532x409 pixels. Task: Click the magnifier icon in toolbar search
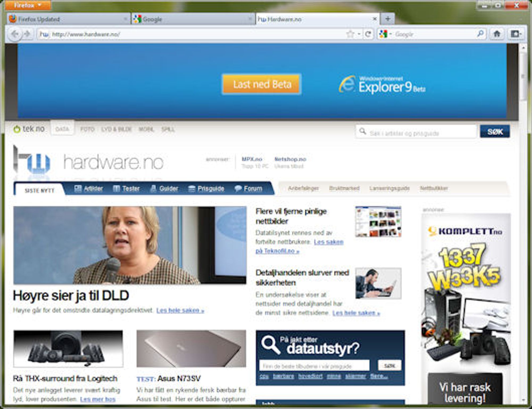[x=480, y=34]
